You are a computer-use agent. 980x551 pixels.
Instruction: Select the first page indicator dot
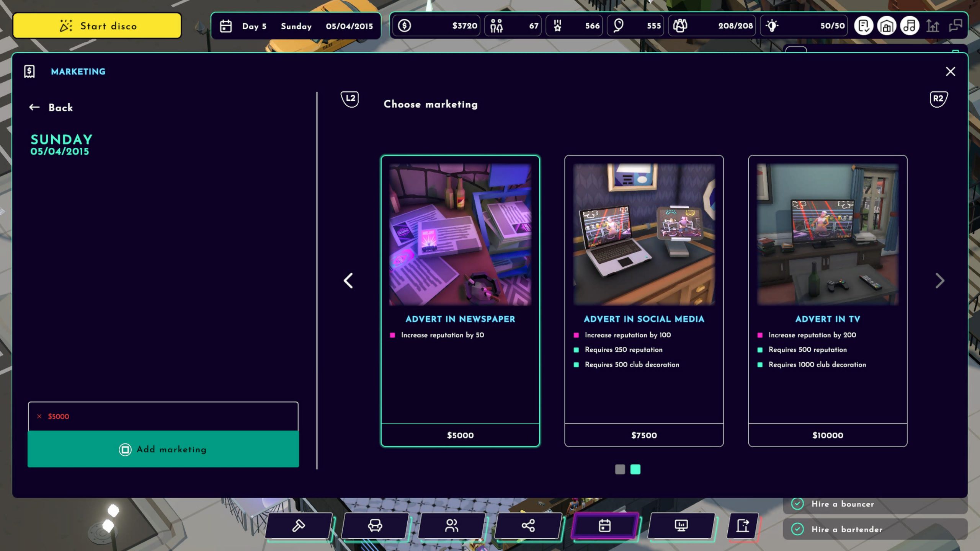[x=620, y=469]
